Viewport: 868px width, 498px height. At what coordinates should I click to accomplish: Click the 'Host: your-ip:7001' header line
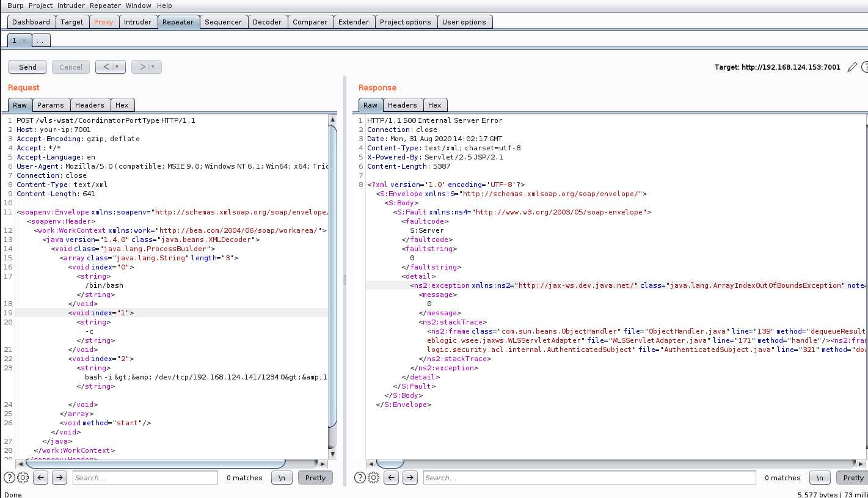point(54,130)
